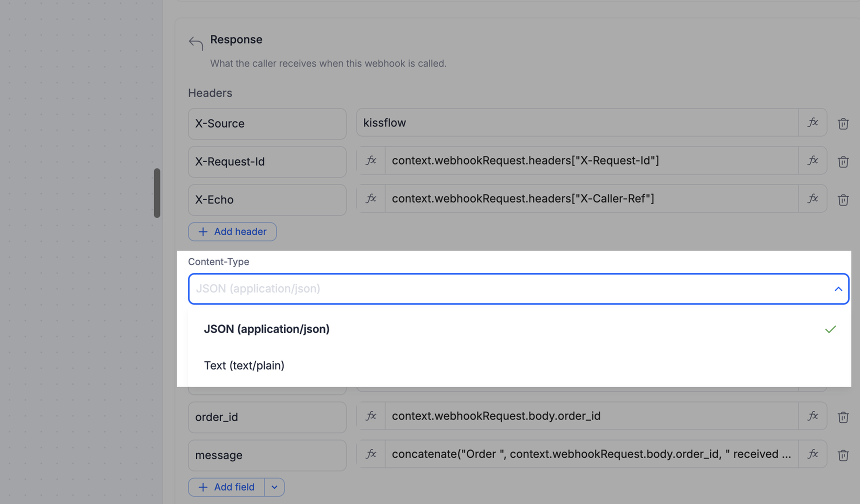Edit the body.order_id expression value

[592, 416]
